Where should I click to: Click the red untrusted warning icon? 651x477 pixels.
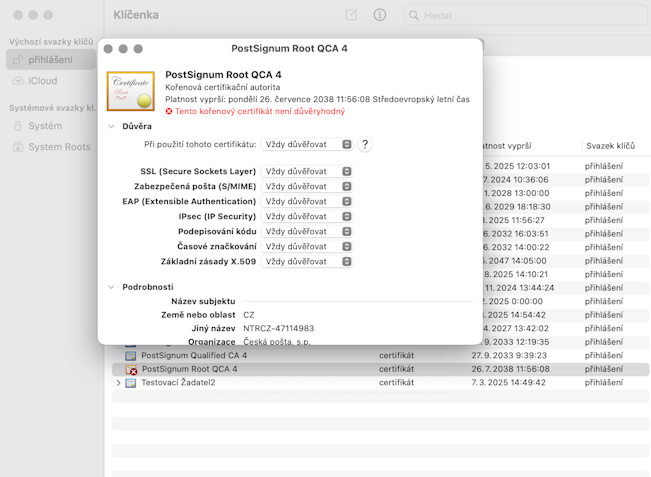point(169,111)
